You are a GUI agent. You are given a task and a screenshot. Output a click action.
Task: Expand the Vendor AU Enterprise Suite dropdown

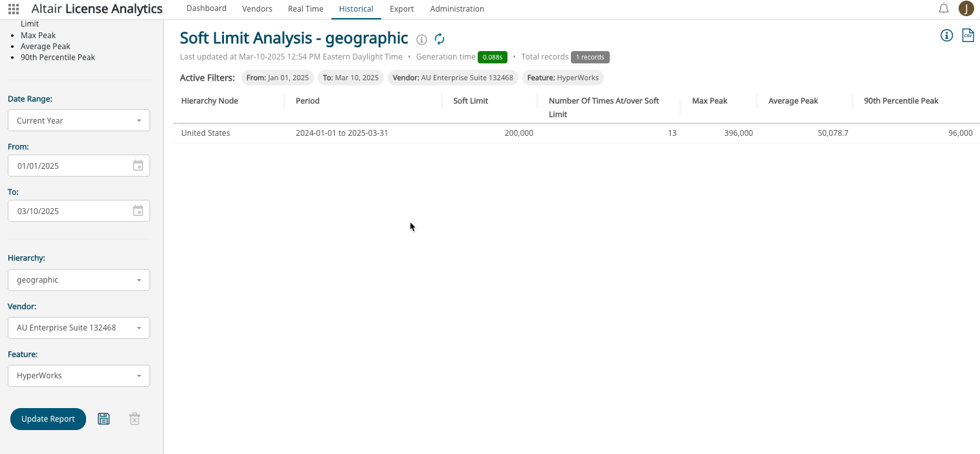click(x=79, y=328)
